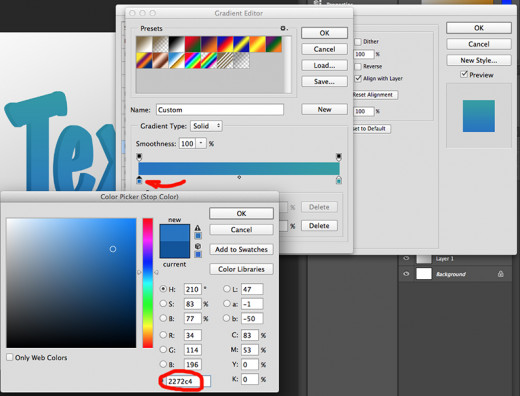
Task: Click the out-of-gamut warning triangle icon
Action: point(198,228)
